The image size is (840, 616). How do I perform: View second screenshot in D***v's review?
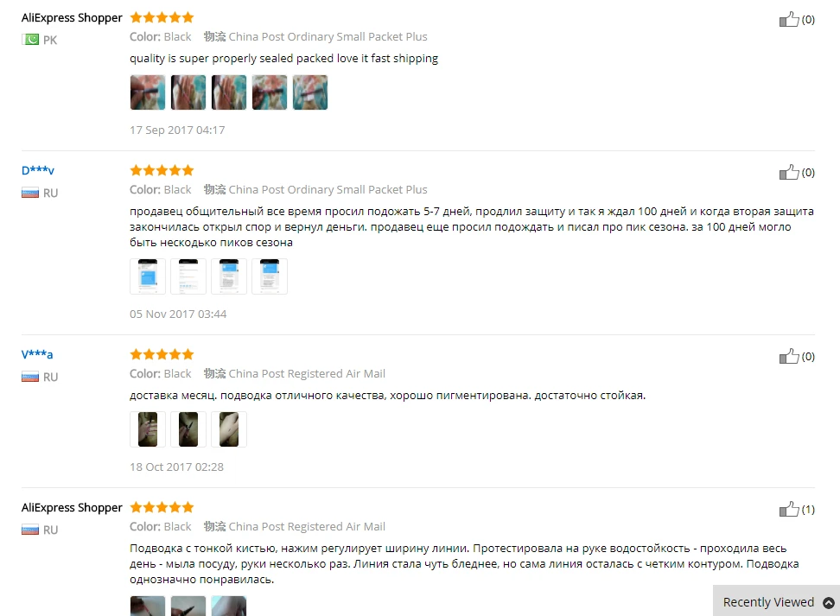[x=188, y=276]
